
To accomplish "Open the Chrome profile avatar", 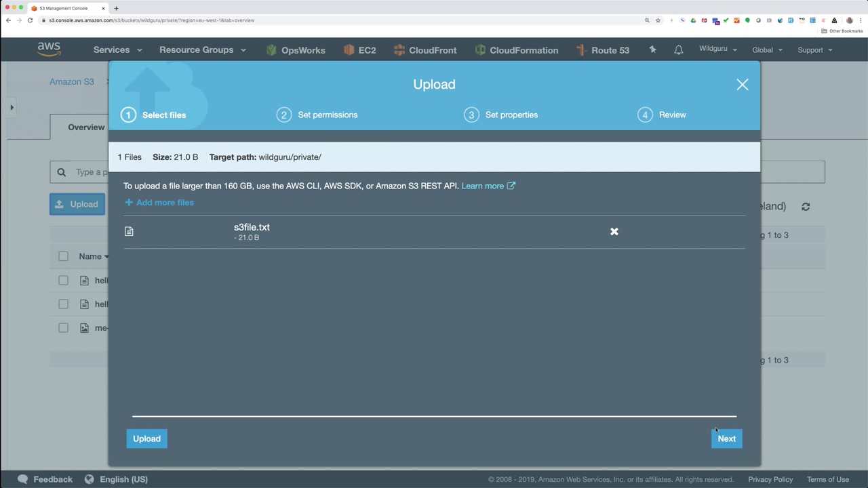I will (850, 20).
